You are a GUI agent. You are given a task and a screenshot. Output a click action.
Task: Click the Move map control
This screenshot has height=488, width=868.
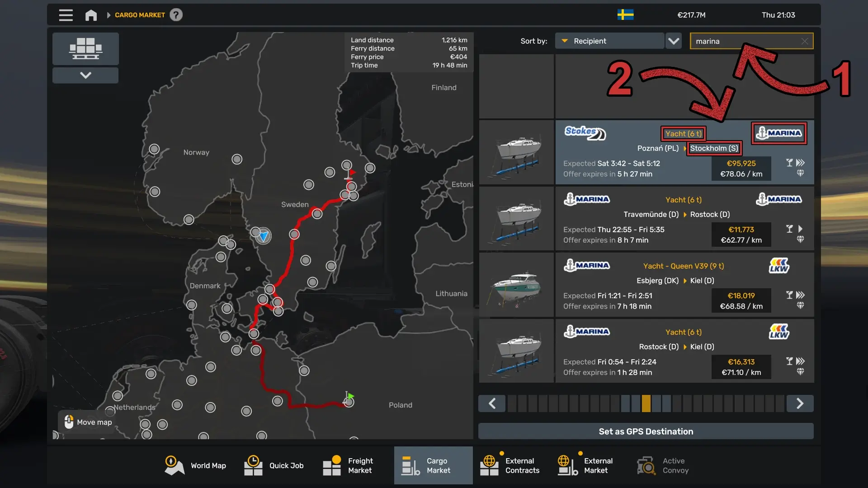point(88,422)
